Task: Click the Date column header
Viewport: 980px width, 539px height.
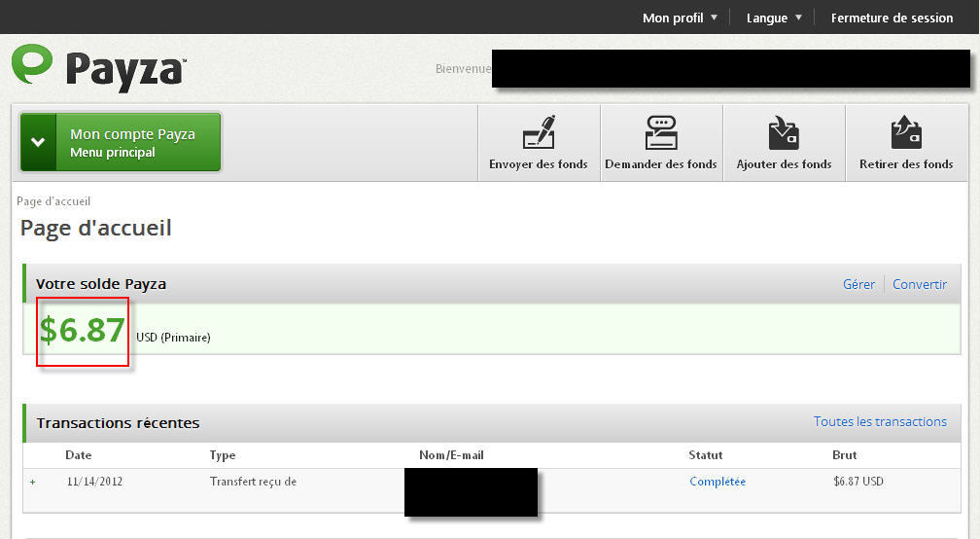Action: (x=78, y=455)
